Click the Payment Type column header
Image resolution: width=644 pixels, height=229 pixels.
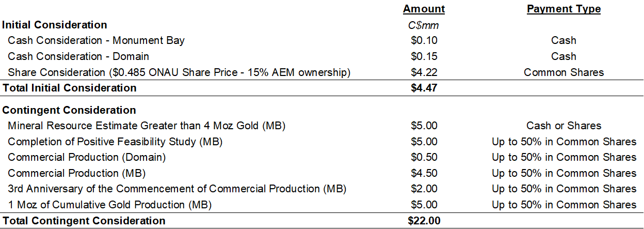click(564, 9)
